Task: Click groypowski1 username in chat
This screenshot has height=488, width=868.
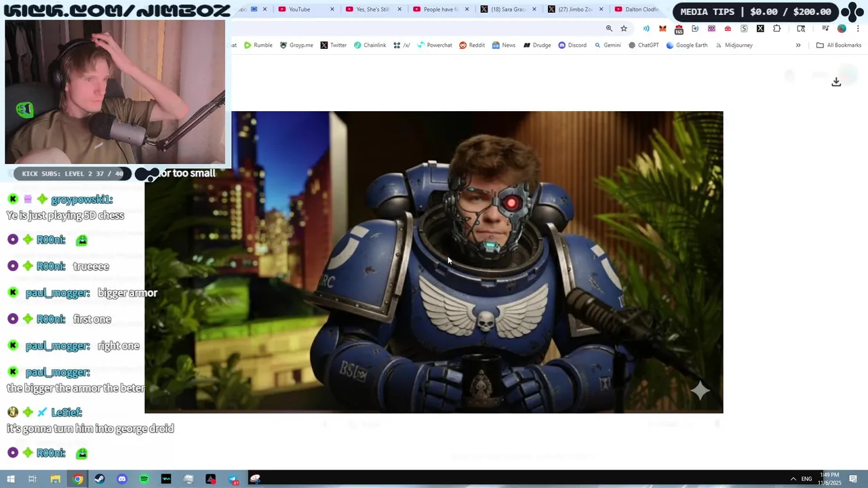Action: [x=81, y=199]
